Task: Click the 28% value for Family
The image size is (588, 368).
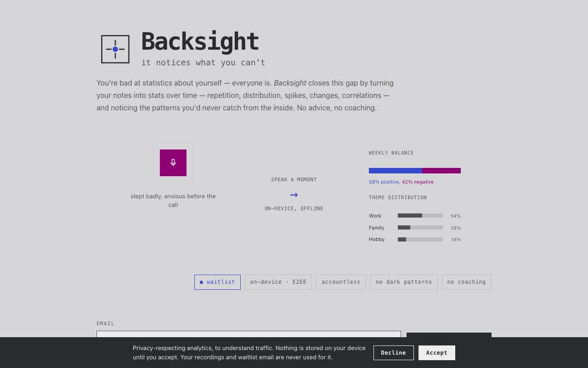Action: click(456, 228)
